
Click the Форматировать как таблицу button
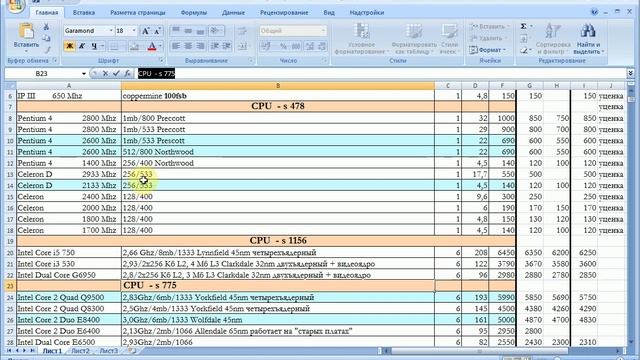click(414, 39)
